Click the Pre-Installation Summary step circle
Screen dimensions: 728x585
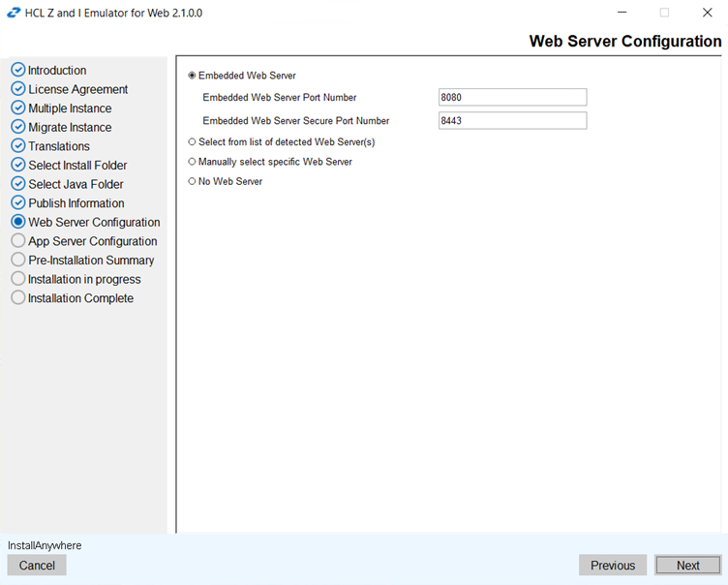point(18,260)
